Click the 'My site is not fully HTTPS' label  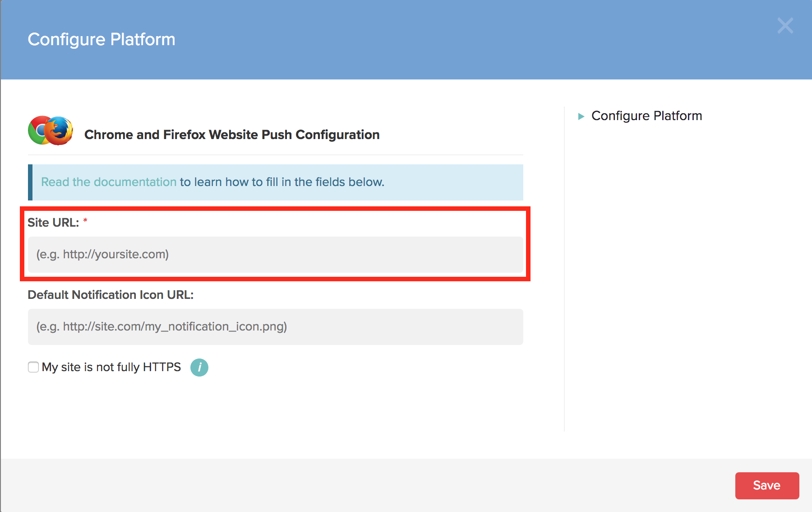click(111, 367)
